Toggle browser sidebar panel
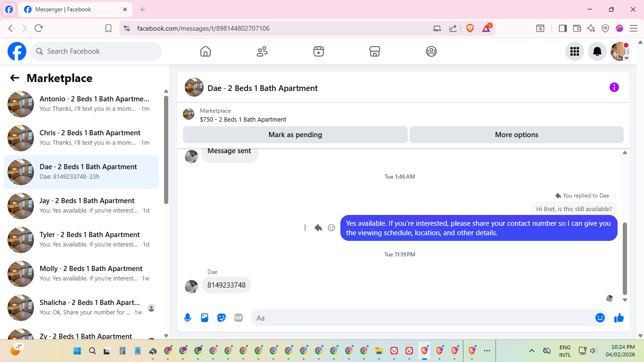 (562, 28)
